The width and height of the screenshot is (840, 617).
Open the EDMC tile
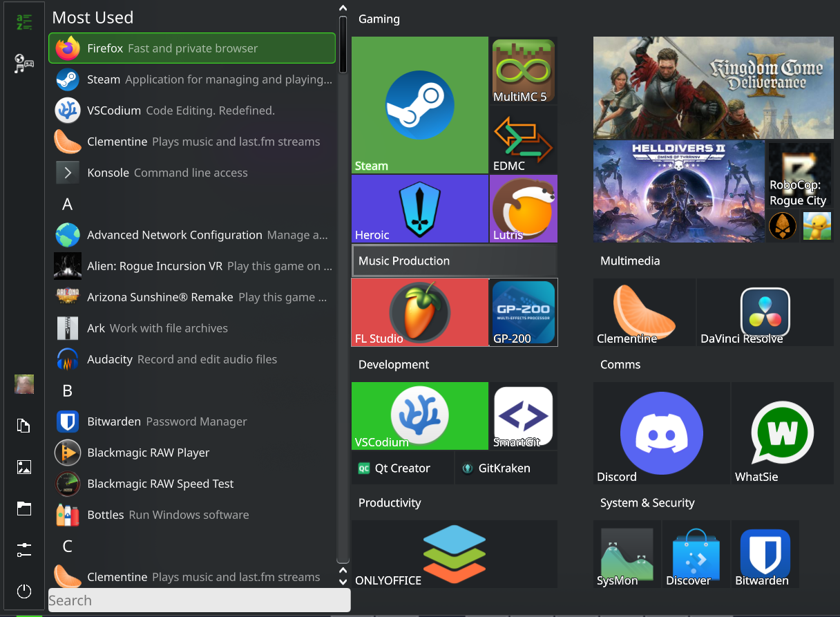[524, 140]
